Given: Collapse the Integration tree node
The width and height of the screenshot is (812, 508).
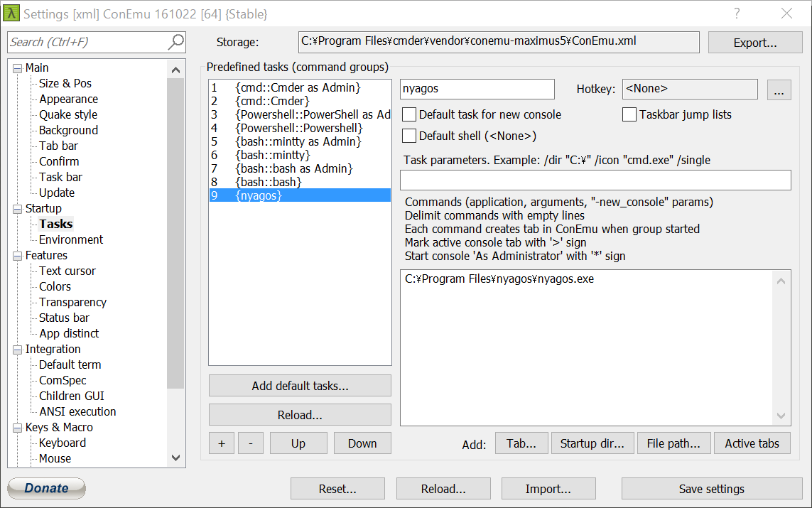Looking at the screenshot, I should click(18, 350).
